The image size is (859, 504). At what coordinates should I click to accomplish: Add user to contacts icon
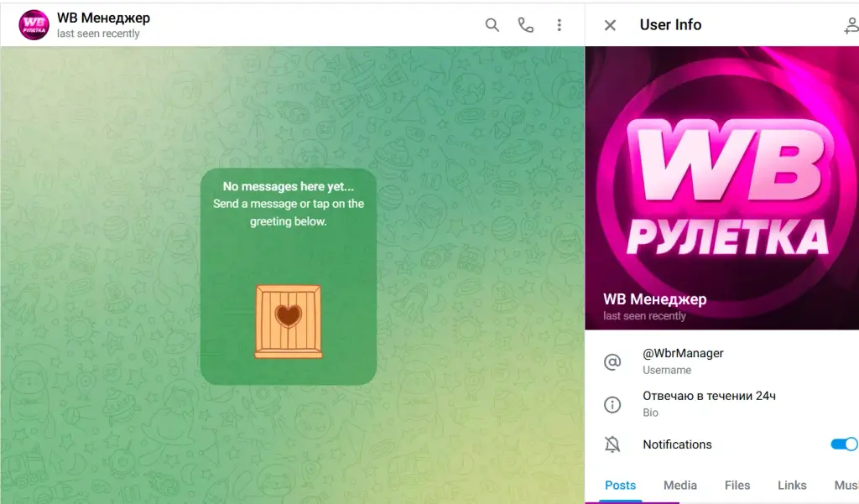[851, 25]
